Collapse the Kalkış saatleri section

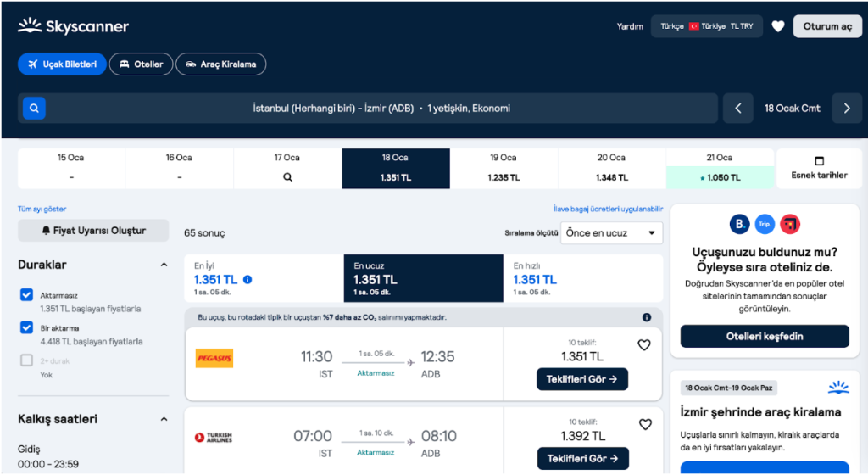pos(164,419)
